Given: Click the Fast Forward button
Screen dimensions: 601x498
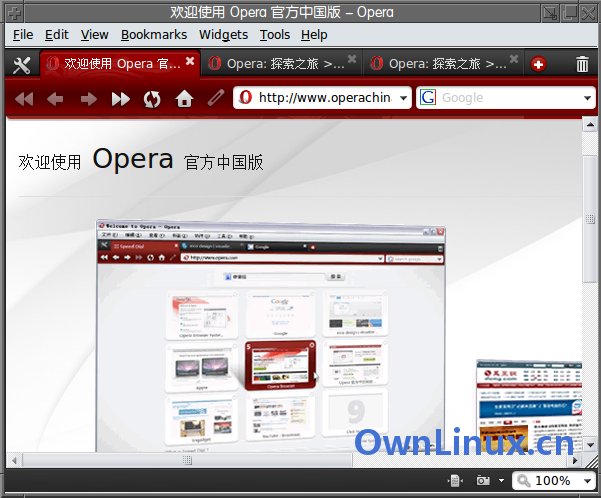Looking at the screenshot, I should tap(120, 99).
